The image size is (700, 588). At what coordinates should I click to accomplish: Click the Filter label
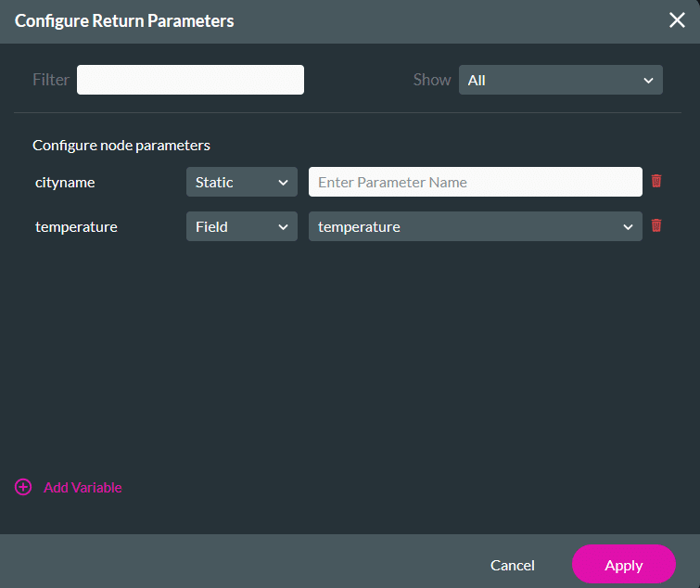click(x=51, y=80)
